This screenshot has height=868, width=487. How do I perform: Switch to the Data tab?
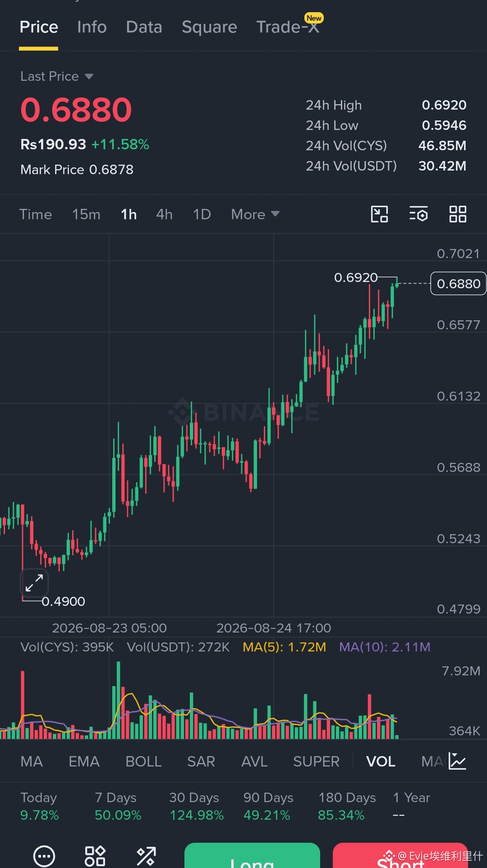pos(144,27)
